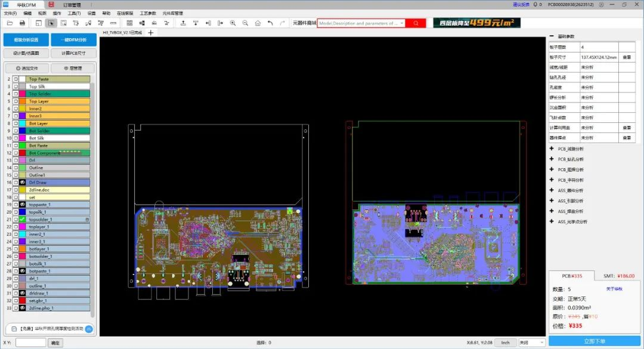Click the undo arrow icon
Screen dimensions: 644x349
pyautogui.click(x=270, y=23)
